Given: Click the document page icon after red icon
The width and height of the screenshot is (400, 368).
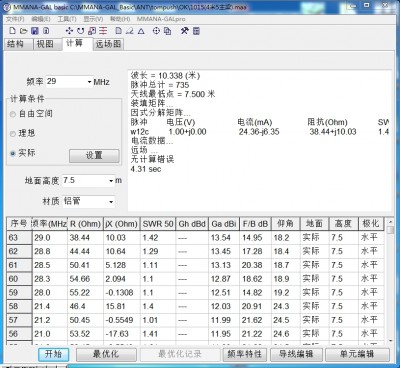Looking at the screenshot, I should click(x=118, y=31).
